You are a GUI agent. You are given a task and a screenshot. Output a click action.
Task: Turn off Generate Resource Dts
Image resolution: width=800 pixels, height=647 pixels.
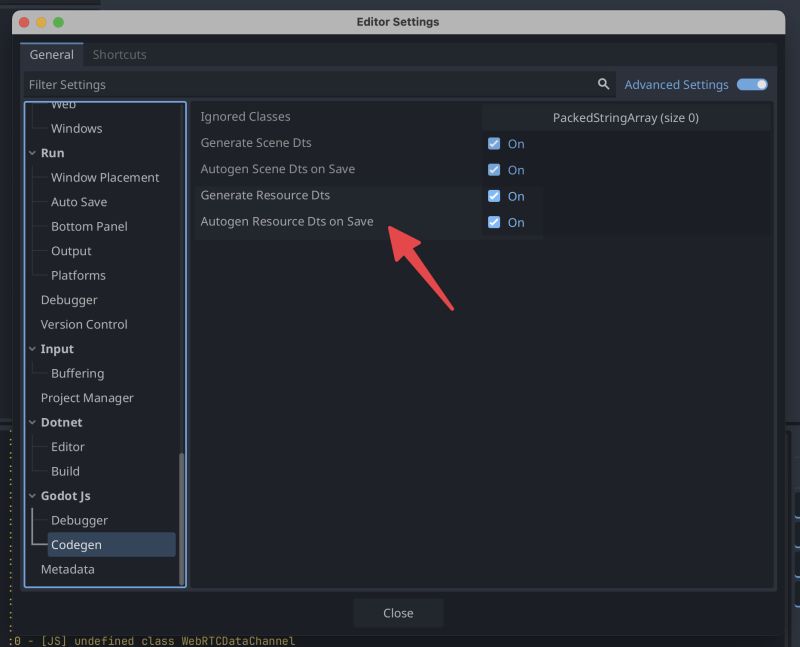[x=494, y=196]
